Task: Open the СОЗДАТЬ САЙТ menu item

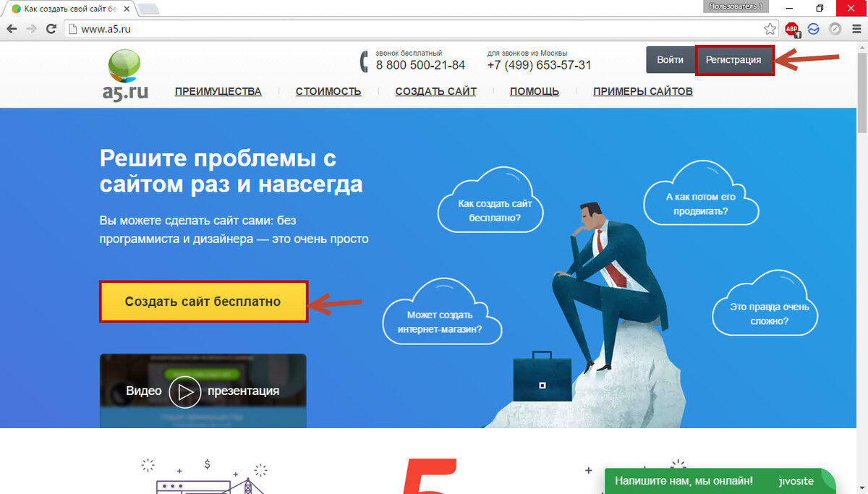Action: (x=435, y=91)
